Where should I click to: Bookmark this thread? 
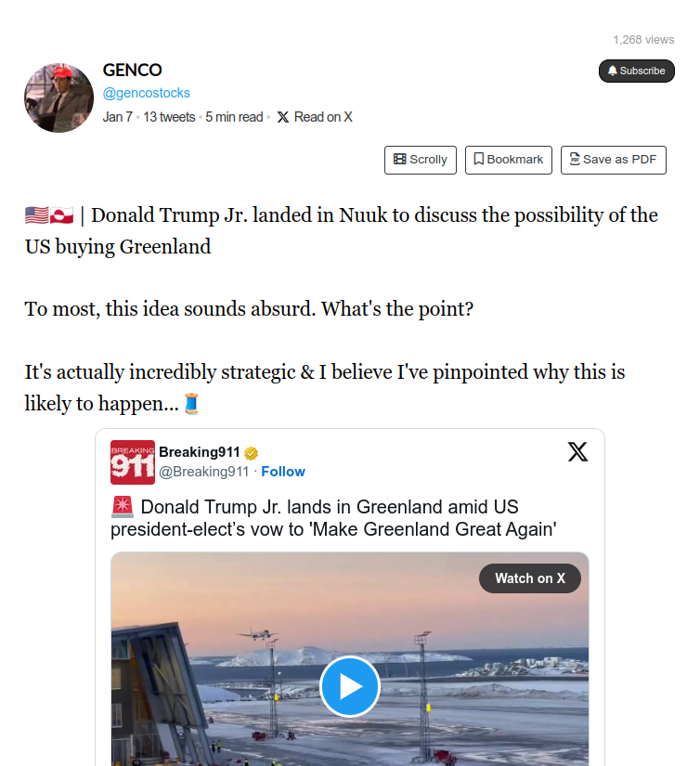point(509,160)
